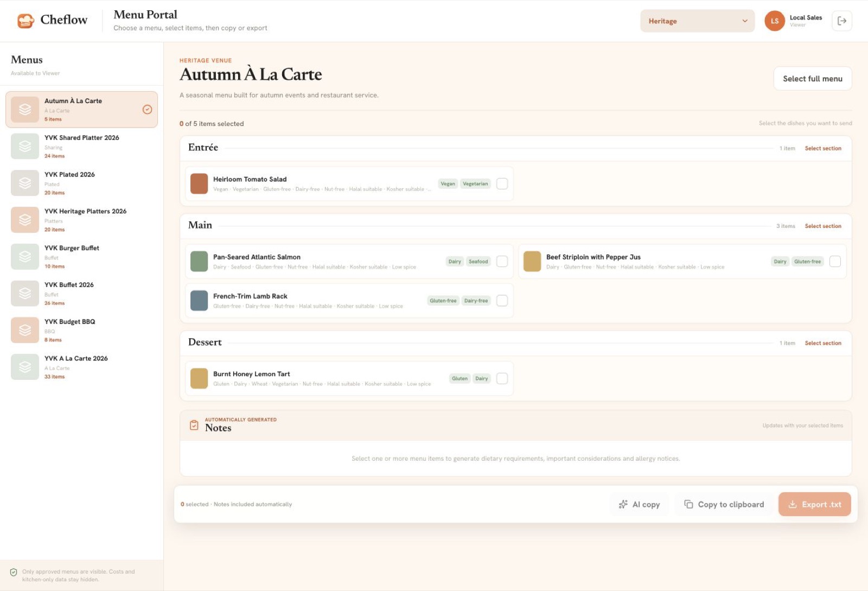Open the YVK Heritage Platters 2026 menu
The width and height of the screenshot is (868, 591).
(x=81, y=220)
